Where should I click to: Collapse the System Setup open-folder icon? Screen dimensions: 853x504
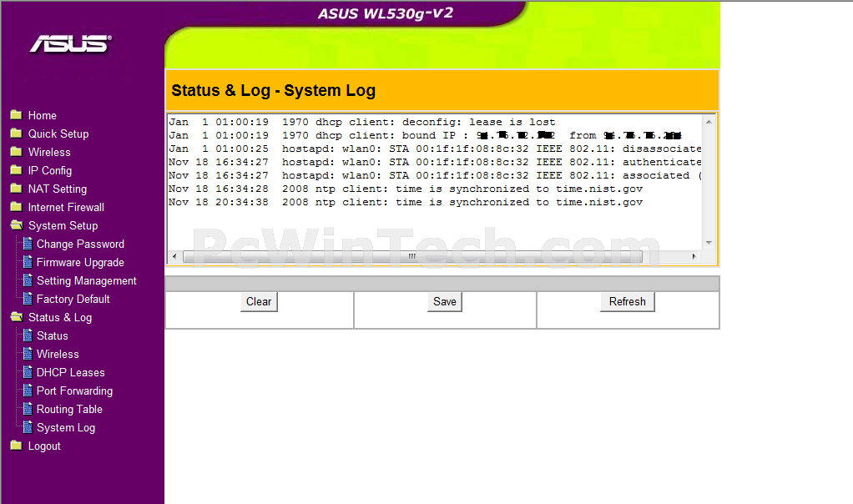coord(17,225)
